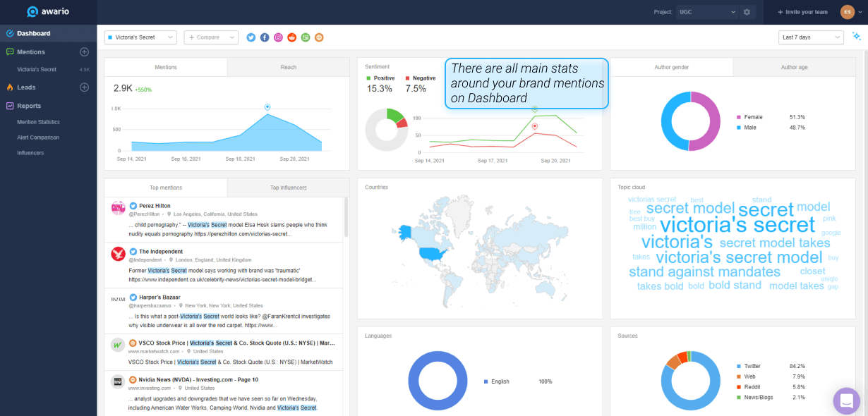This screenshot has height=416, width=868.
Task: Toggle the Facebook source filter
Action: tap(265, 37)
